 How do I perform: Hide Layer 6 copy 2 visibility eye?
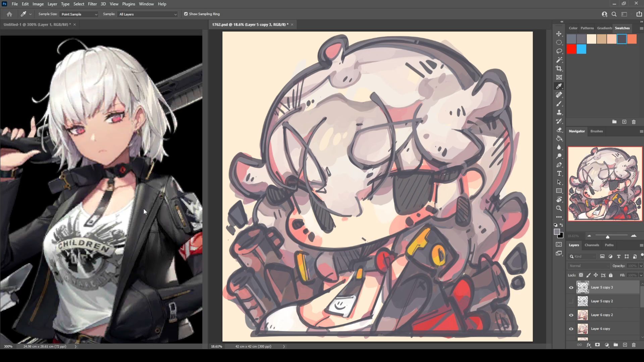click(x=571, y=315)
